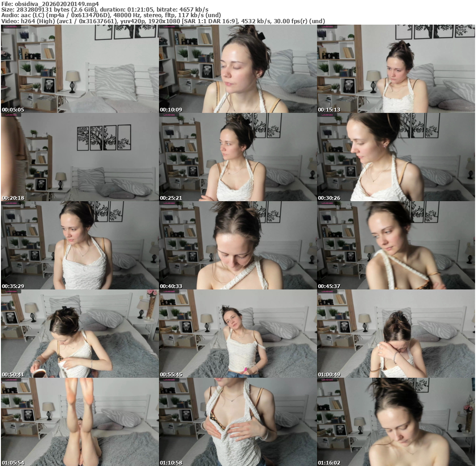Click the frame at 00:50:41

coord(79,334)
